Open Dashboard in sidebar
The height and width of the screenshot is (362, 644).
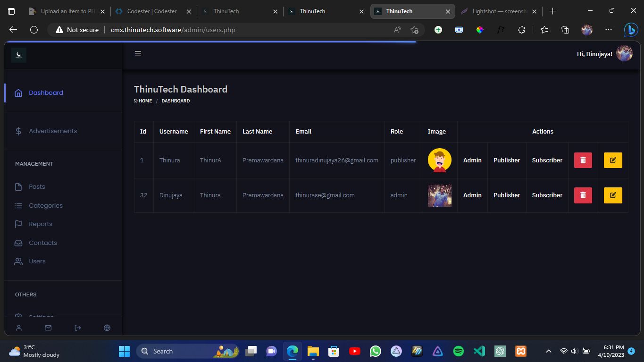pos(46,93)
